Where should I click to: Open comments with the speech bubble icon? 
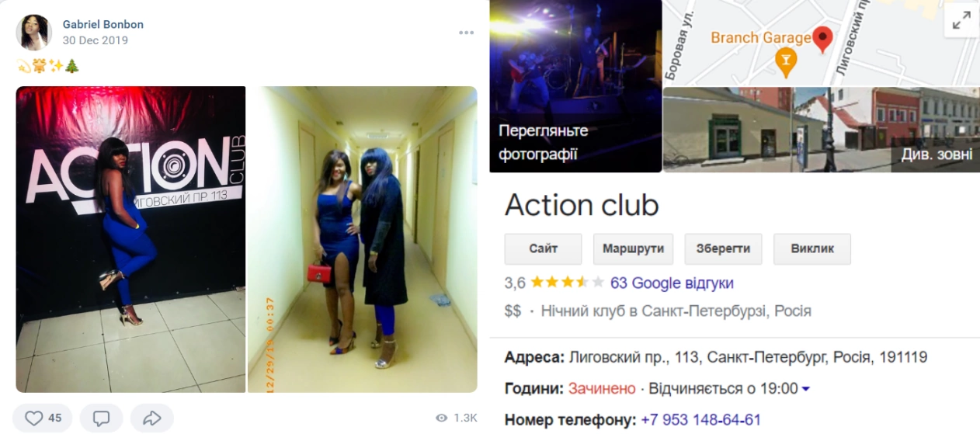click(101, 418)
